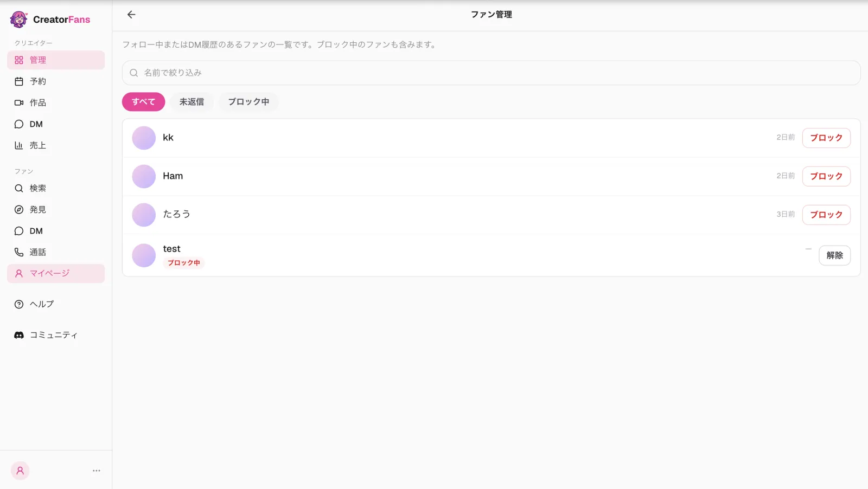Open fan 検索 with the magnifier icon
Viewport: 868px width, 489px height.
[x=19, y=188]
